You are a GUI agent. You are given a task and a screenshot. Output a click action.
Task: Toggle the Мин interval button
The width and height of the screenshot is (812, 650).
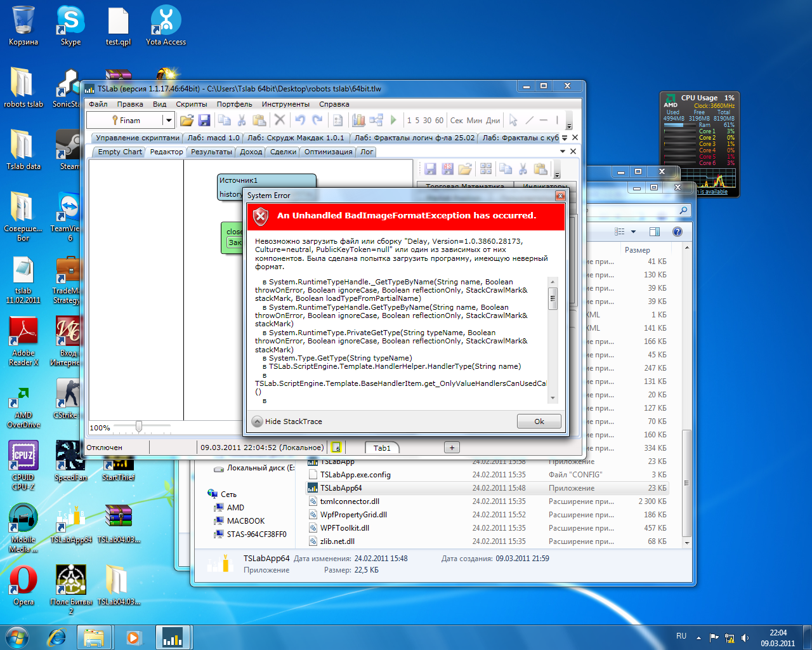(x=475, y=121)
